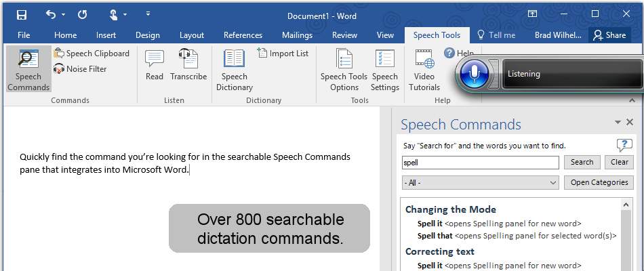
Task: Toggle the blue microphone button
Action: coord(475,74)
